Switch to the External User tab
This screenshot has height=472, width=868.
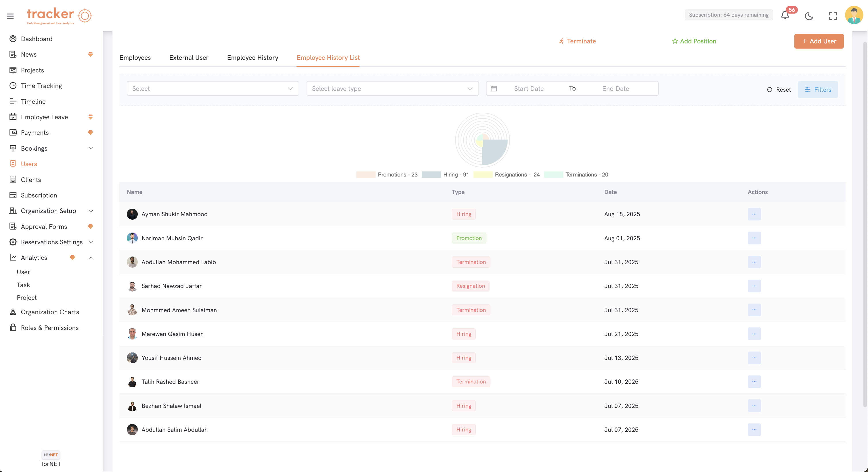click(188, 57)
